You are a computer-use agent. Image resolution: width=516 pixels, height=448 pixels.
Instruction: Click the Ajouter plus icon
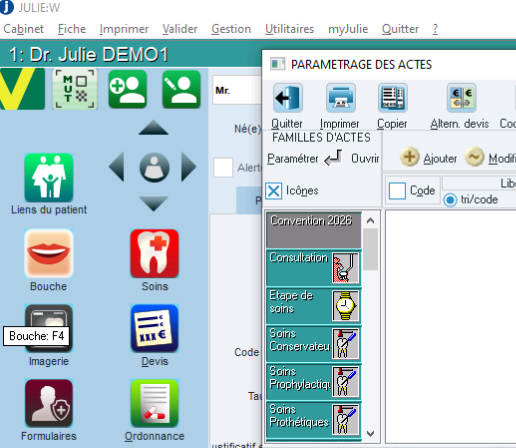tap(410, 157)
